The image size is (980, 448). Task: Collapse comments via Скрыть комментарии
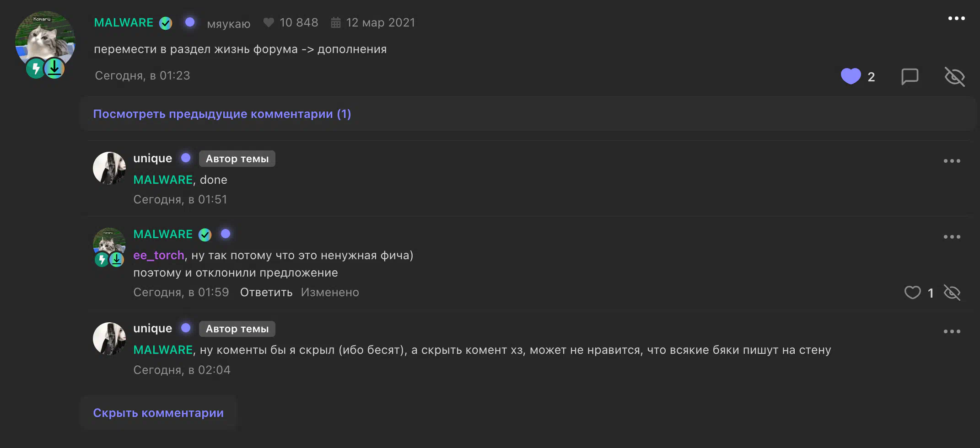tap(158, 413)
